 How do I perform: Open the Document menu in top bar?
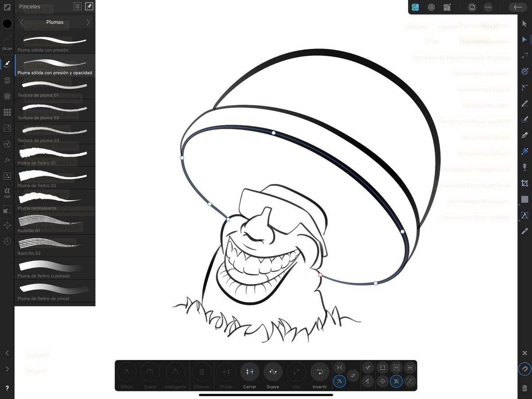[x=472, y=7]
